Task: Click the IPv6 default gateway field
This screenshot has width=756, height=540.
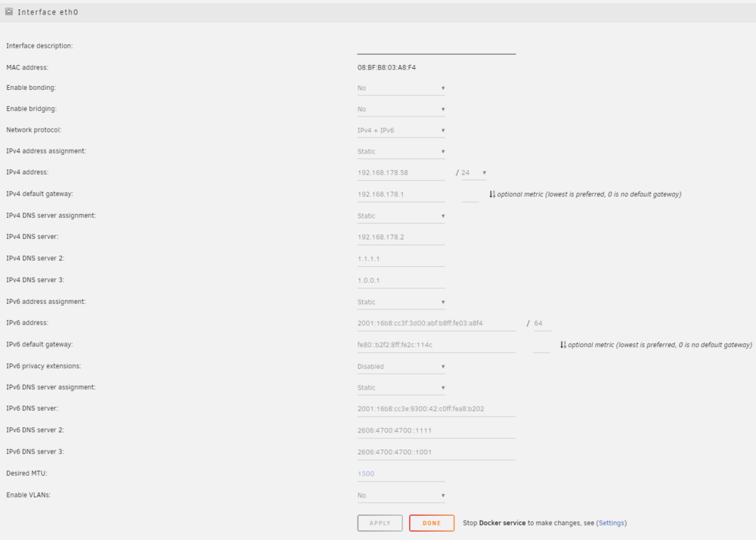Action: [x=436, y=345]
